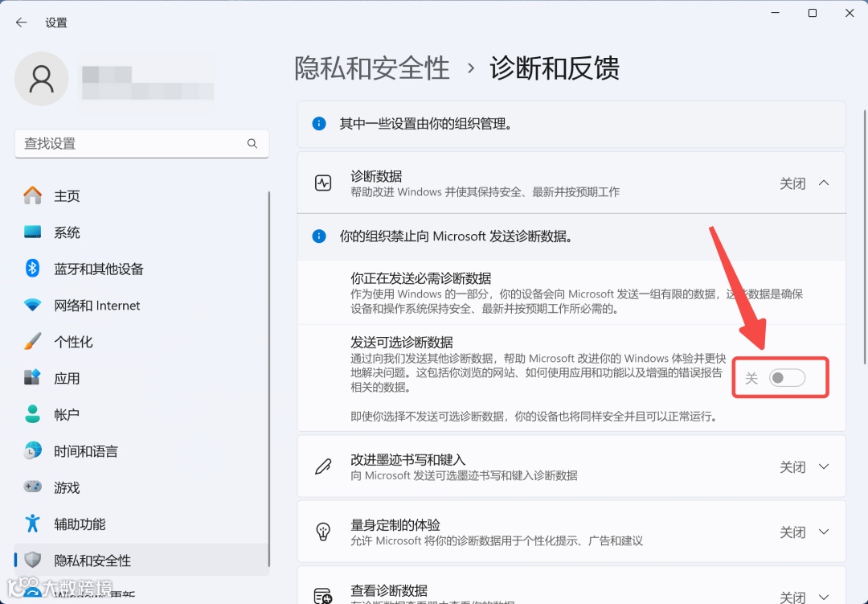Click the 主页 home icon
This screenshot has height=604, width=868.
33,195
